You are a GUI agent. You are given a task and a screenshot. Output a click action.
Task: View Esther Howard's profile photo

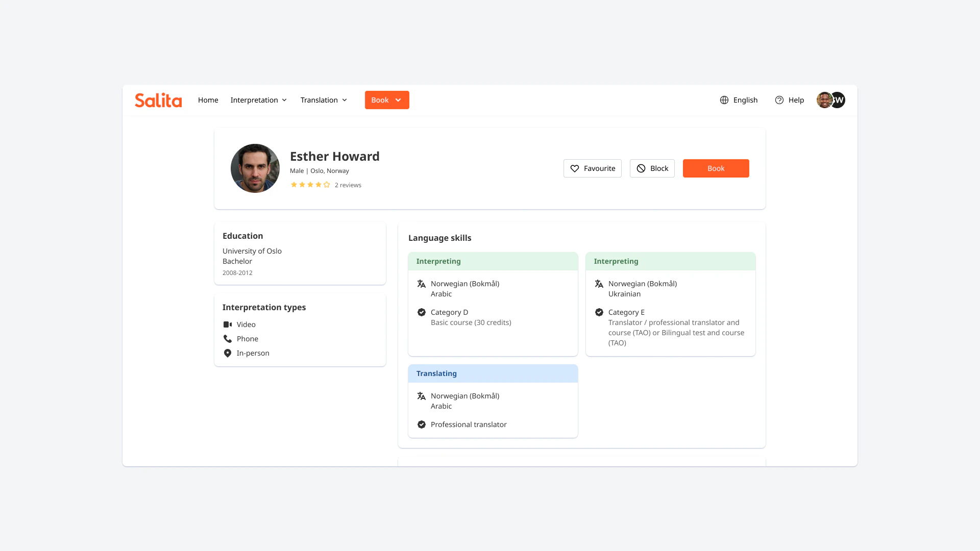pyautogui.click(x=255, y=168)
